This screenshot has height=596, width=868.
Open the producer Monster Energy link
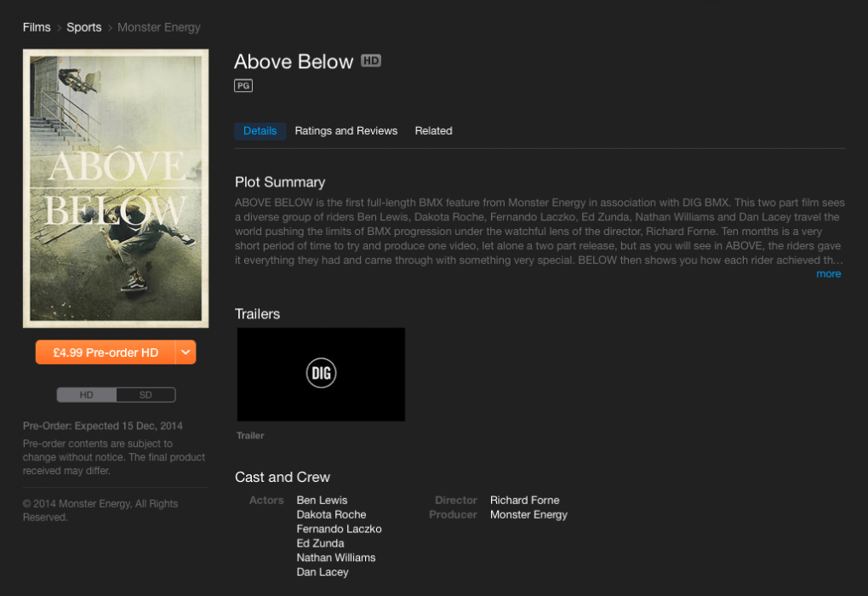[528, 514]
